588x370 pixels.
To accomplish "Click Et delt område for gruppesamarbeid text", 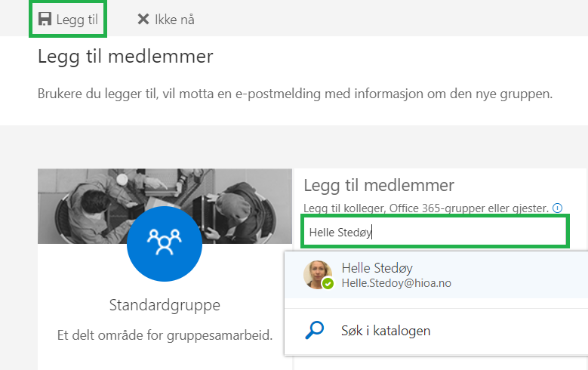I will pyautogui.click(x=165, y=335).
